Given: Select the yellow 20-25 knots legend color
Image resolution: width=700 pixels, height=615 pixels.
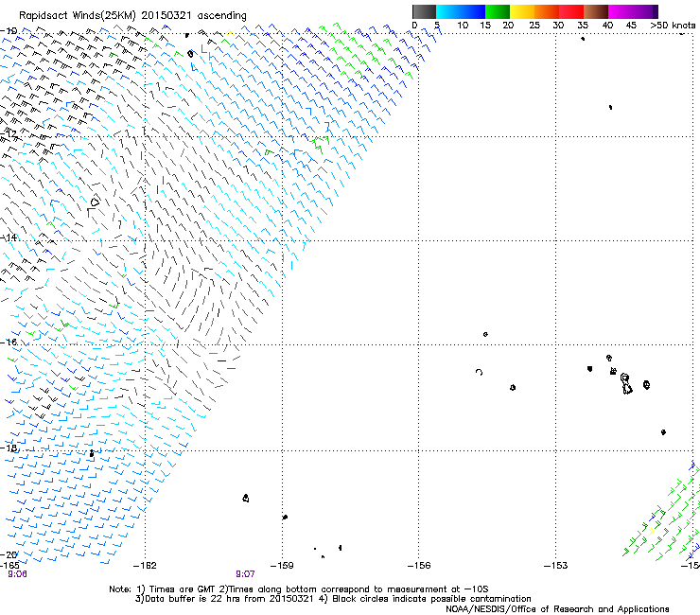Looking at the screenshot, I should (x=522, y=11).
